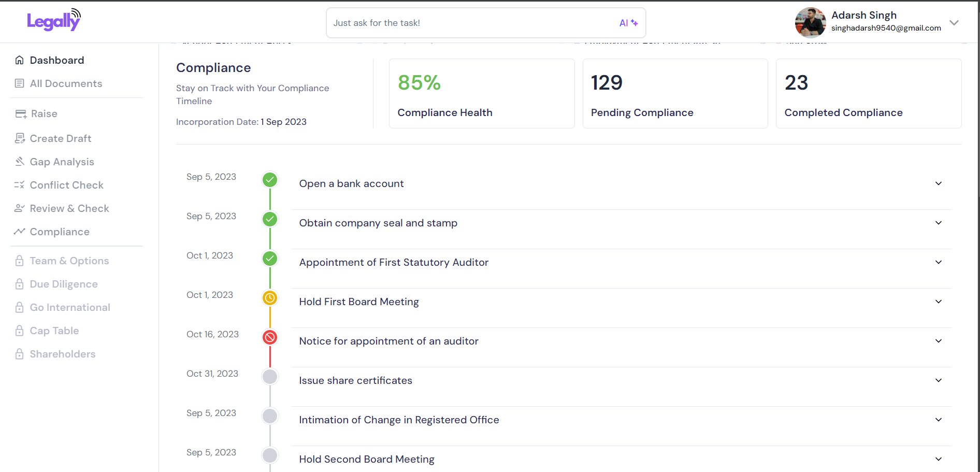Viewport: 980px width, 472px height.
Task: Click red blocked marker for auditor notice
Action: (270, 337)
